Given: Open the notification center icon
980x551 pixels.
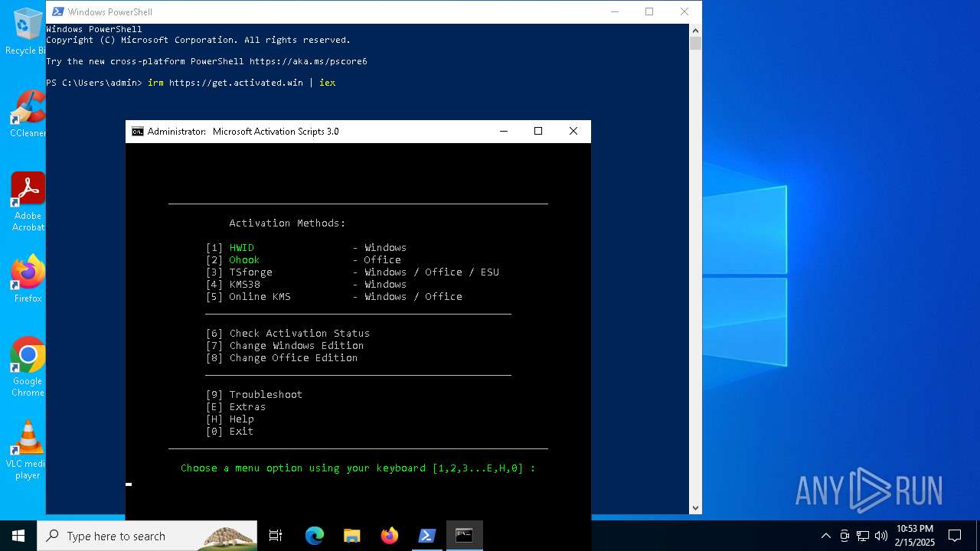Looking at the screenshot, I should point(955,536).
